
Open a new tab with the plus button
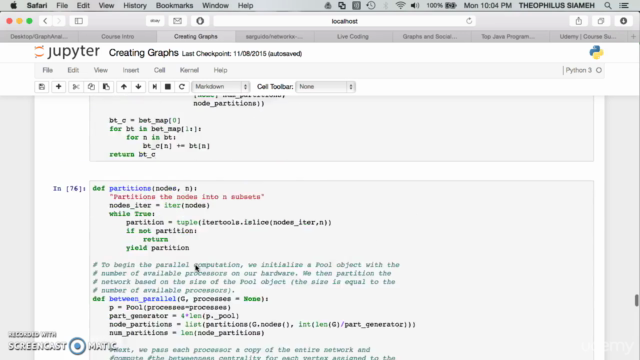click(633, 36)
